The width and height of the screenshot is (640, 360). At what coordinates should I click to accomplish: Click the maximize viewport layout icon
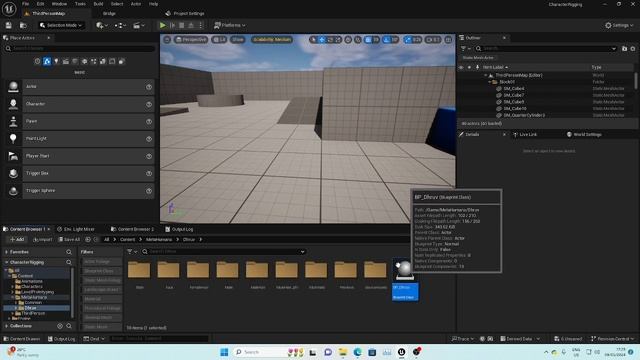coord(448,40)
